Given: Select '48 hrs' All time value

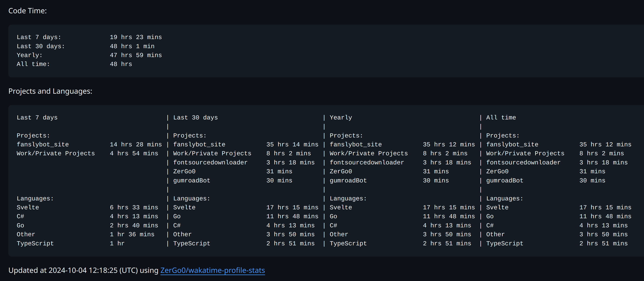Looking at the screenshot, I should [121, 64].
